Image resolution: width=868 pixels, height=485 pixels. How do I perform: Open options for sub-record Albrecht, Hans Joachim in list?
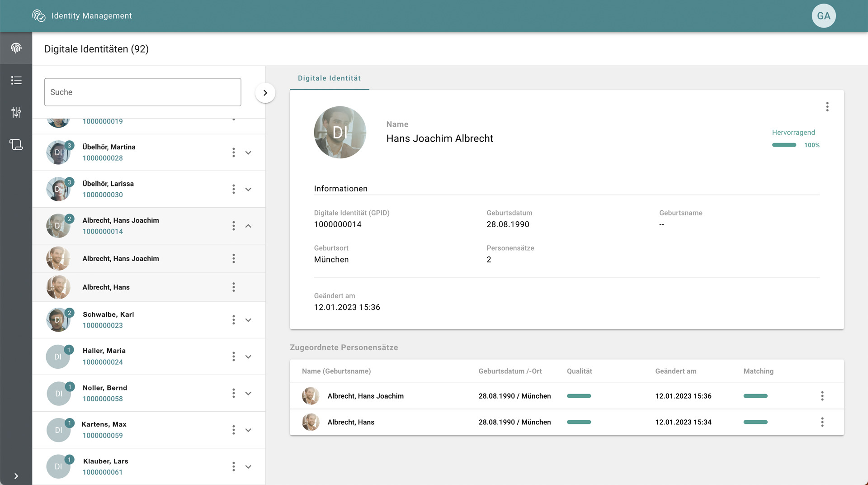click(x=234, y=258)
